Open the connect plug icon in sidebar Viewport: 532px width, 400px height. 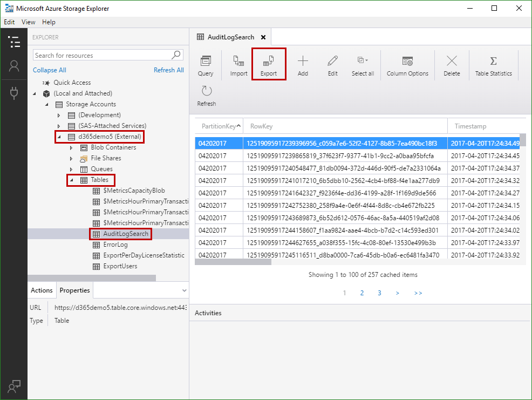coord(14,93)
